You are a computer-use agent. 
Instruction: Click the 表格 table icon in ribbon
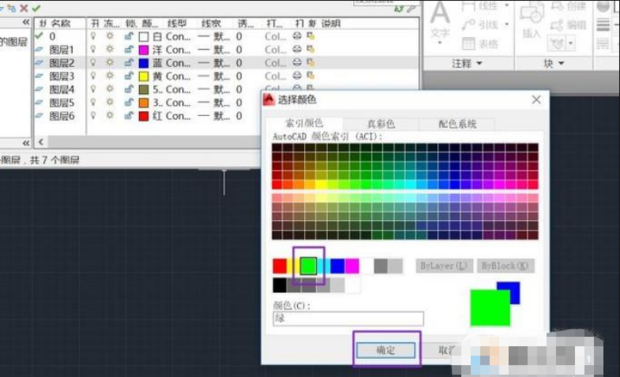pos(468,44)
